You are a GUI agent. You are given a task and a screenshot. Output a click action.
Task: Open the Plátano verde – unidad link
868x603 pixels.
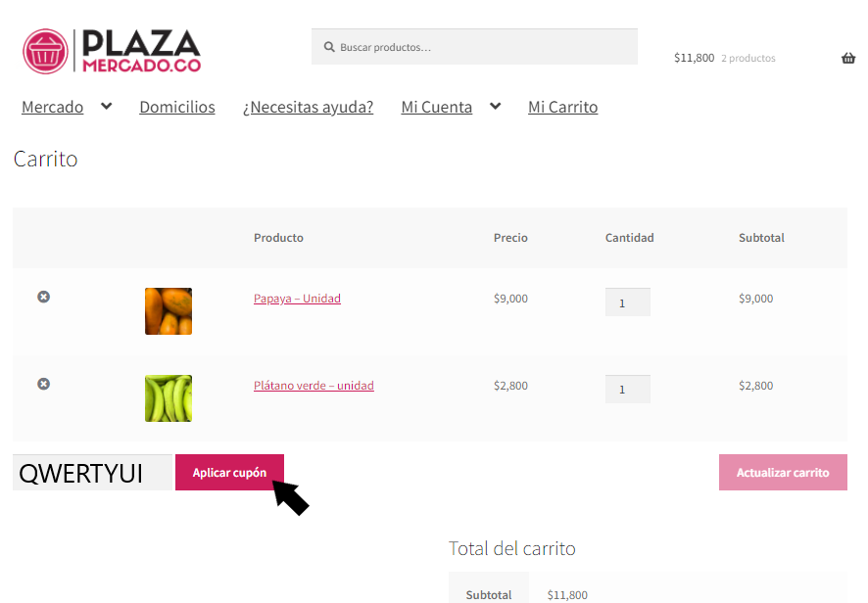pyautogui.click(x=313, y=386)
